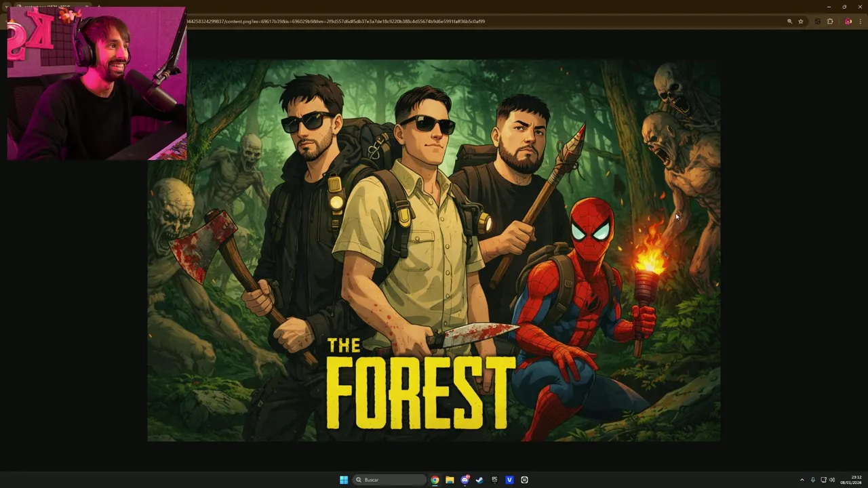Open Epic Games Launcher from the taskbar

tap(494, 480)
